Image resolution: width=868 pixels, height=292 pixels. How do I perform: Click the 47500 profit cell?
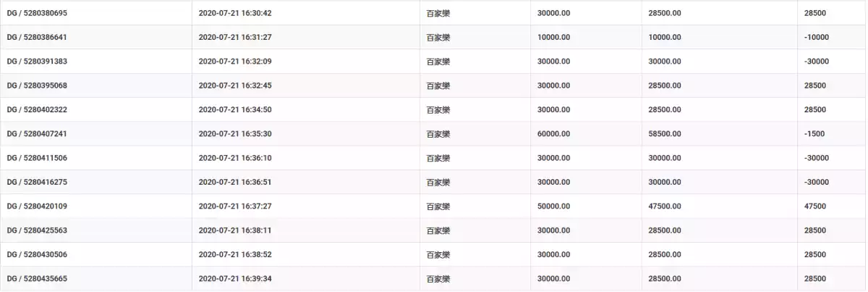814,207
